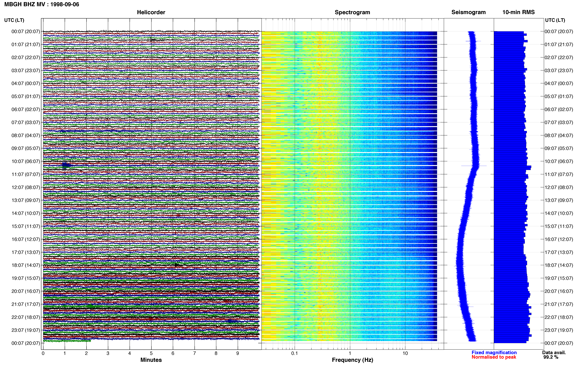Click the blue event burst after 10:07 on helicorder
Viewport: 588px width, 368px height.
pyautogui.click(x=66, y=166)
